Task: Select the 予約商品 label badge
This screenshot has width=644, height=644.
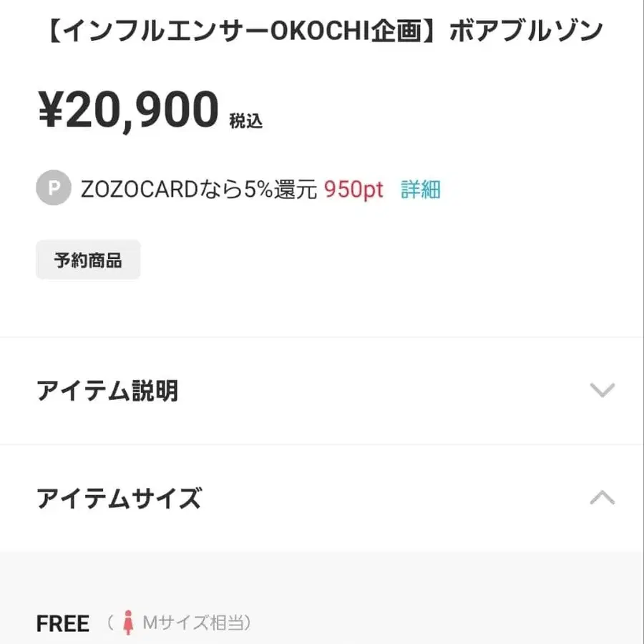Action: 88,259
